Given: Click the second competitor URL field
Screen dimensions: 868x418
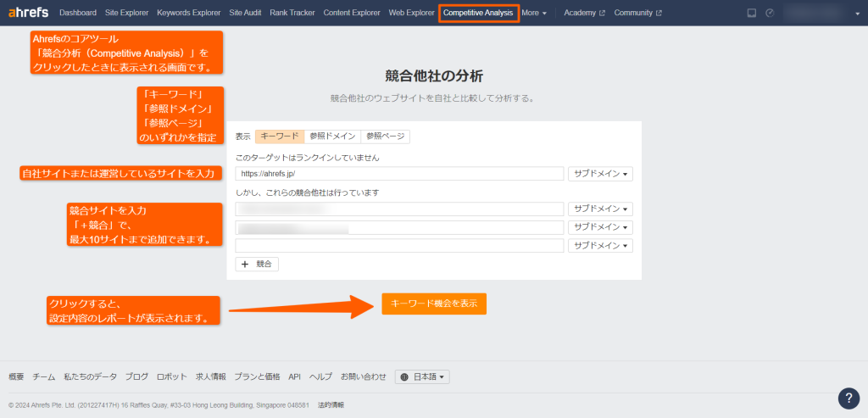Looking at the screenshot, I should pyautogui.click(x=399, y=227).
